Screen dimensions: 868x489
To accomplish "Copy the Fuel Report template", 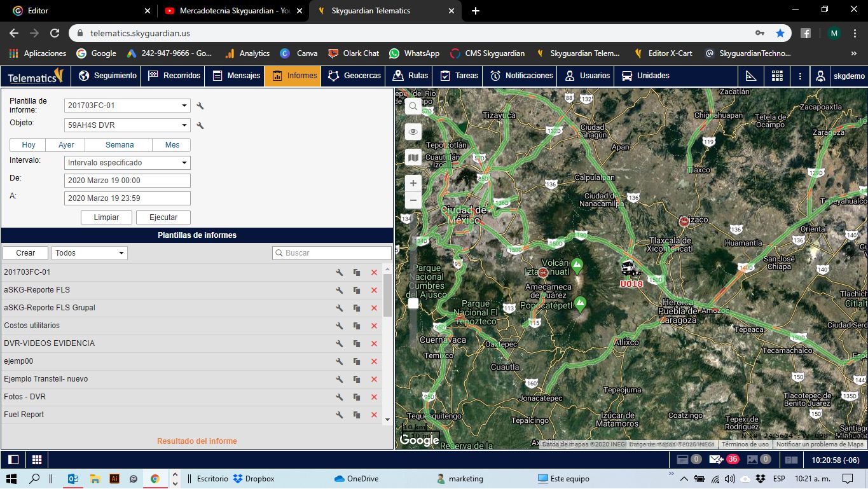I will coord(357,415).
